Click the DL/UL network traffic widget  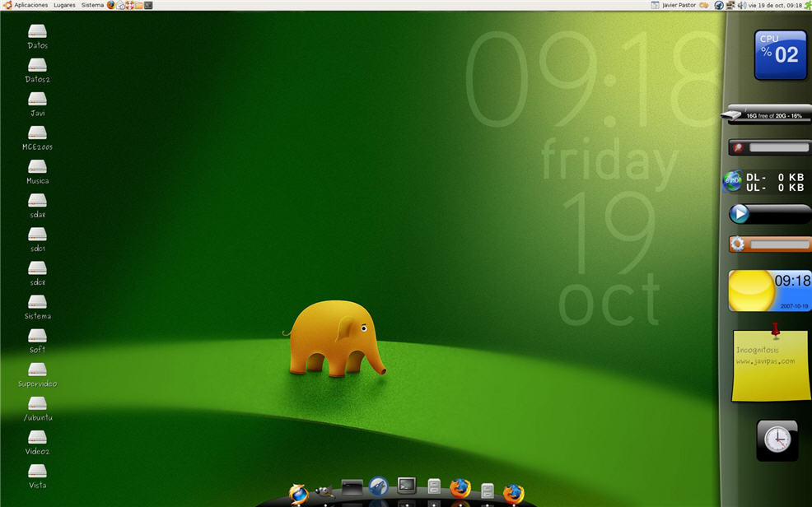pyautogui.click(x=767, y=182)
